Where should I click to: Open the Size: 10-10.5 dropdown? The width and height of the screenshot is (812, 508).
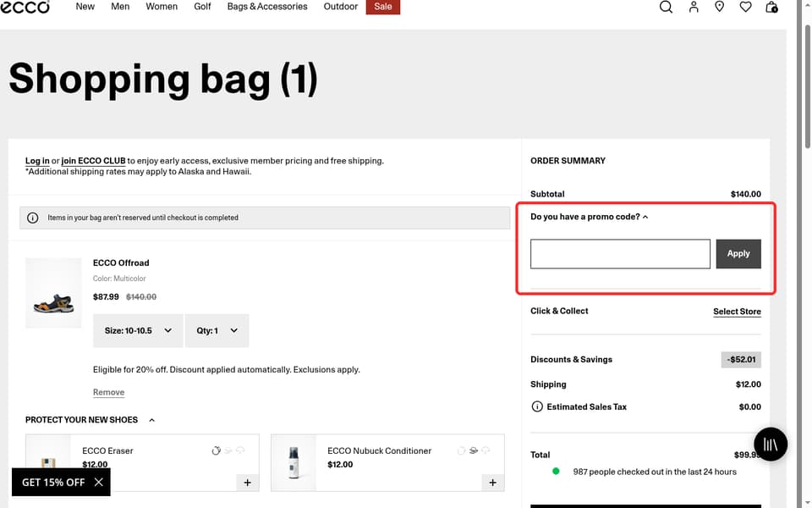click(138, 330)
